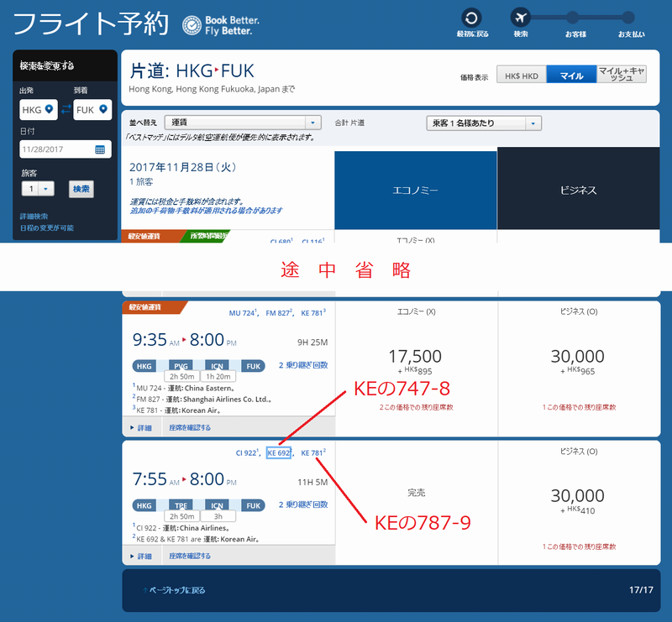Click the Book Better Fly Better badge logo

[192, 25]
